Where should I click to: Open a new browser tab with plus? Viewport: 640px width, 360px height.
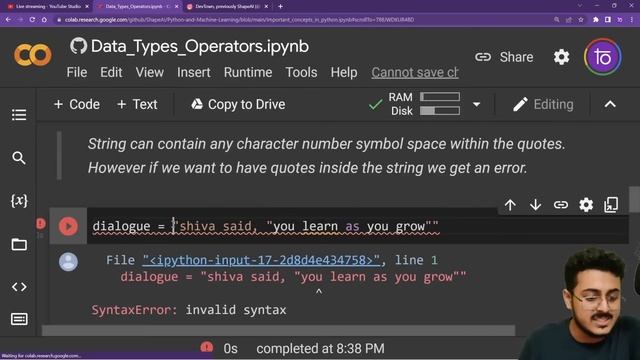[280, 7]
